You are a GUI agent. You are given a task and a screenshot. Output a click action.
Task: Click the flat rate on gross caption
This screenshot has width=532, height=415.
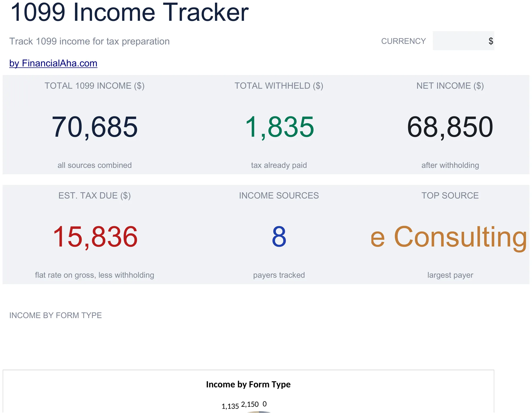pos(94,275)
